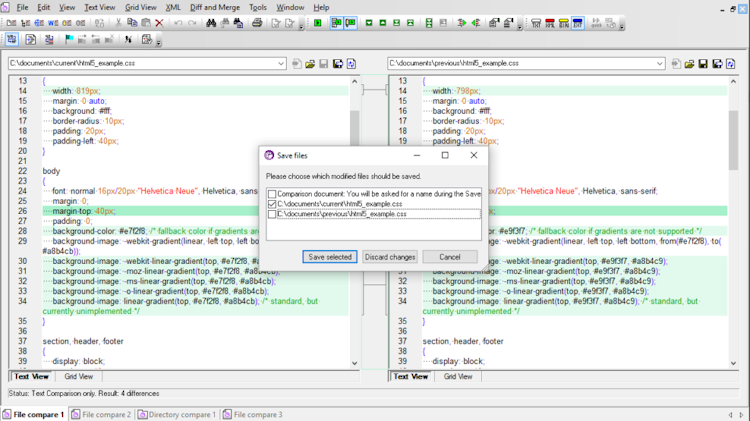Click the pretty-print icon on second toolbar

click(31, 39)
